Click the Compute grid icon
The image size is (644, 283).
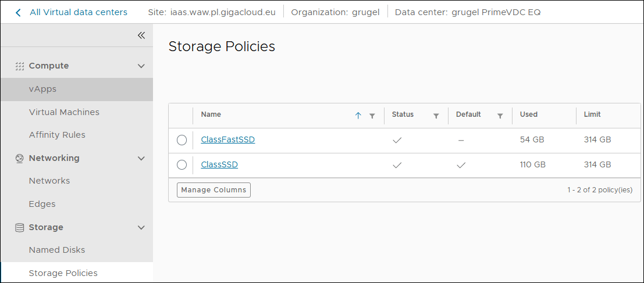click(19, 66)
